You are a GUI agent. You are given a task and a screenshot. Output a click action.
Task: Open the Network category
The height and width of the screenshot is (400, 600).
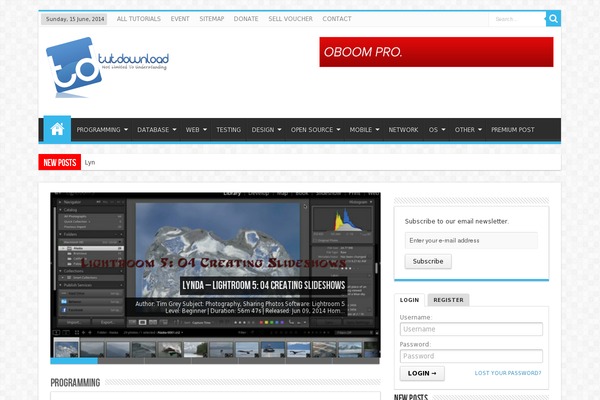(403, 130)
